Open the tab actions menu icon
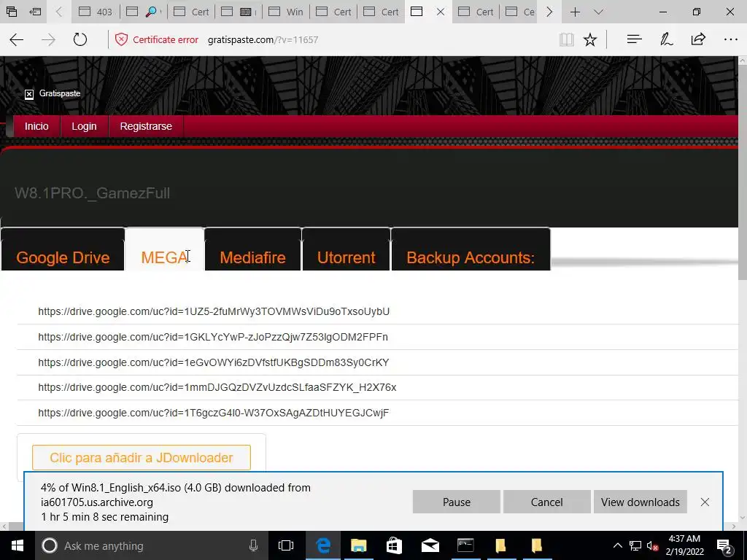This screenshot has width=747, height=560. [12, 12]
